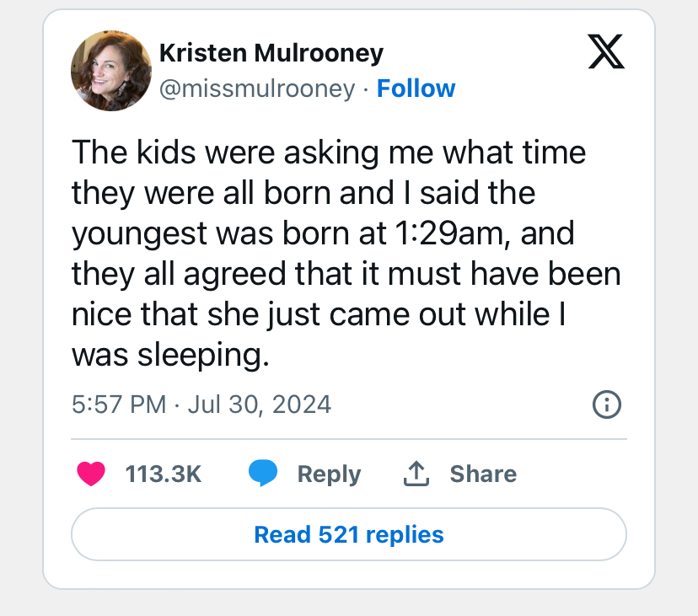The image size is (698, 616).
Task: Click the Reply text label
Action: 329,474
